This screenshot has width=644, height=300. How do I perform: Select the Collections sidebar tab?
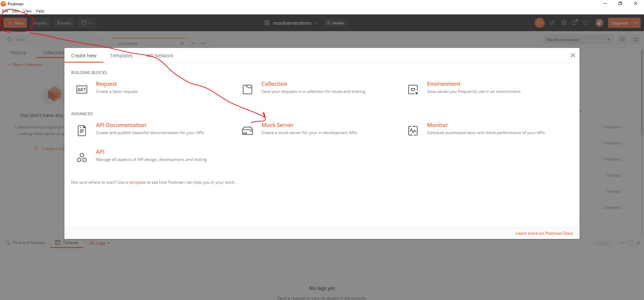click(x=53, y=53)
